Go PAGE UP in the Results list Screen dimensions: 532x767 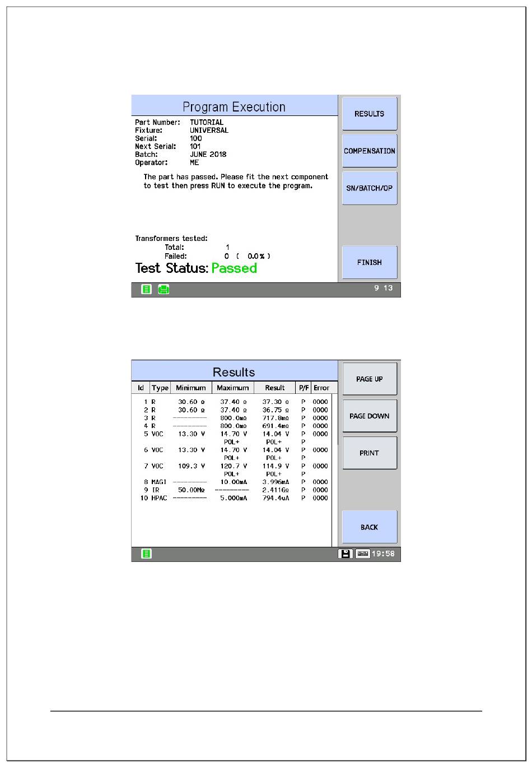point(370,379)
